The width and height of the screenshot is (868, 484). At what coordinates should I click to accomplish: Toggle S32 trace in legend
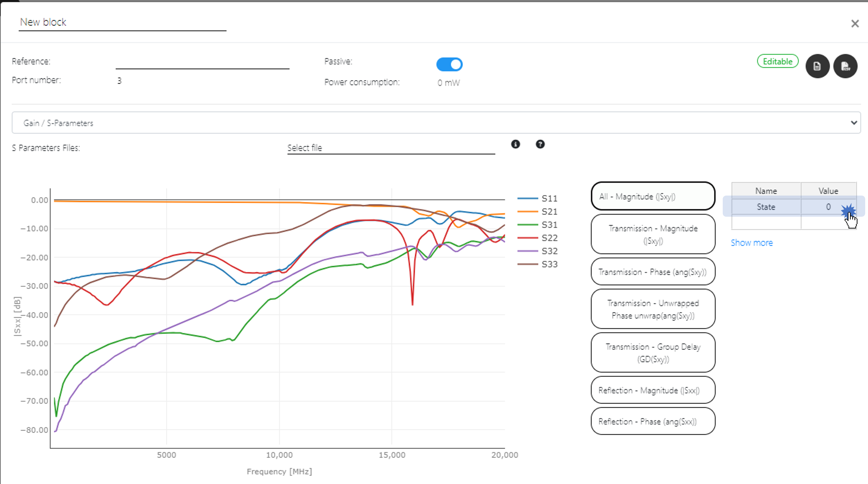[x=537, y=251]
